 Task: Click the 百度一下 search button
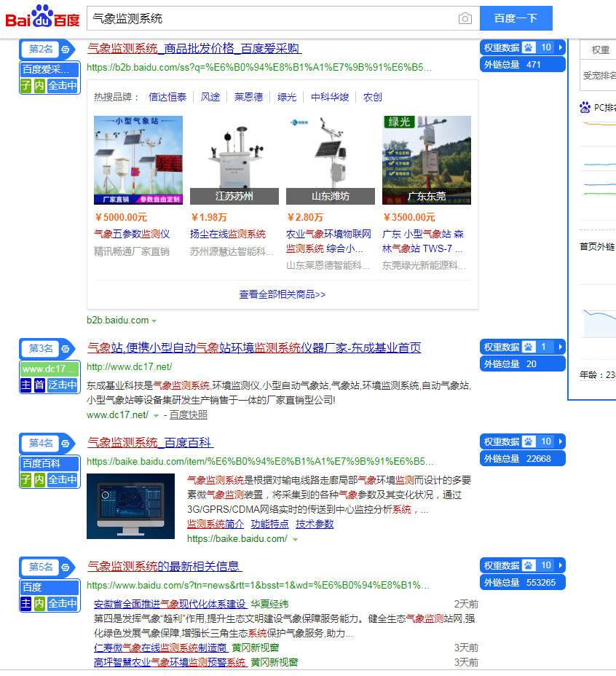pyautogui.click(x=516, y=18)
